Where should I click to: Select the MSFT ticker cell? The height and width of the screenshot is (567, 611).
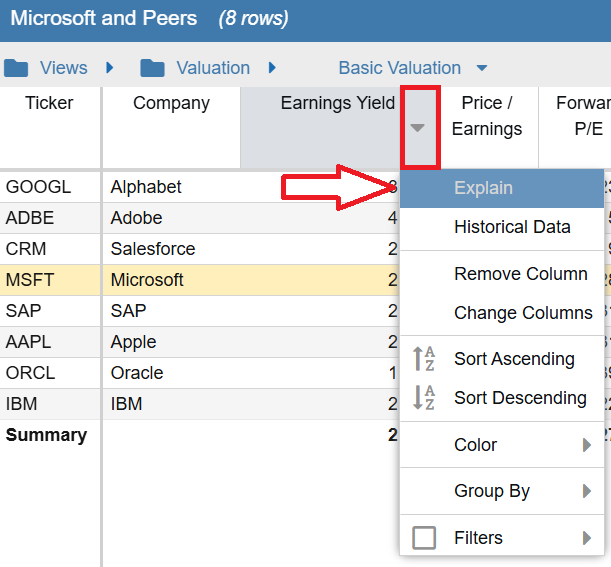tap(50, 280)
